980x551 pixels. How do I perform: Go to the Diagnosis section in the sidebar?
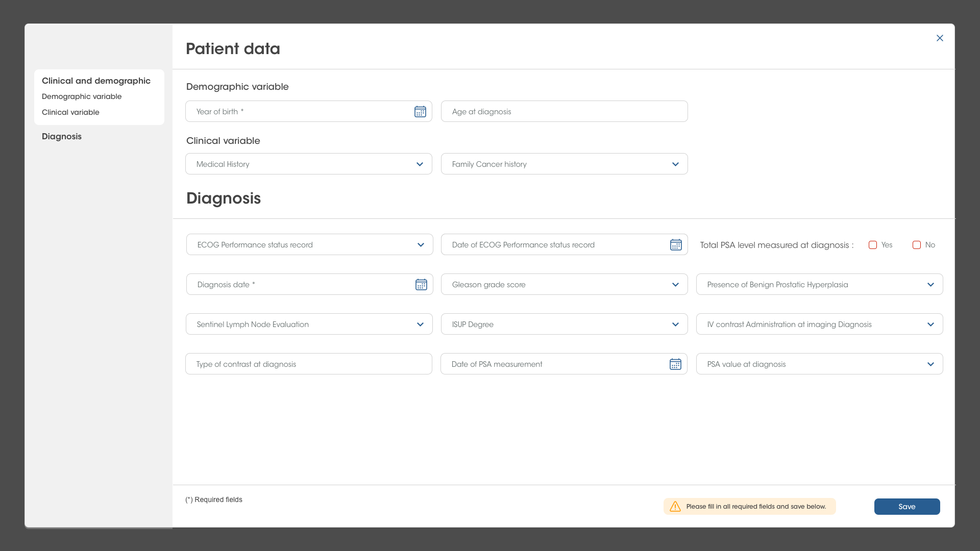pyautogui.click(x=61, y=136)
